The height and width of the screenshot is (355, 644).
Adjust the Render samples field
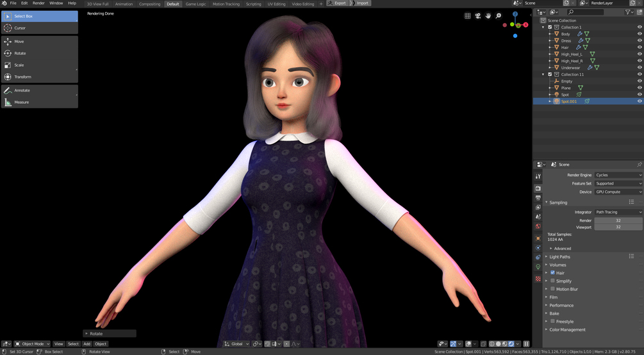pyautogui.click(x=618, y=220)
